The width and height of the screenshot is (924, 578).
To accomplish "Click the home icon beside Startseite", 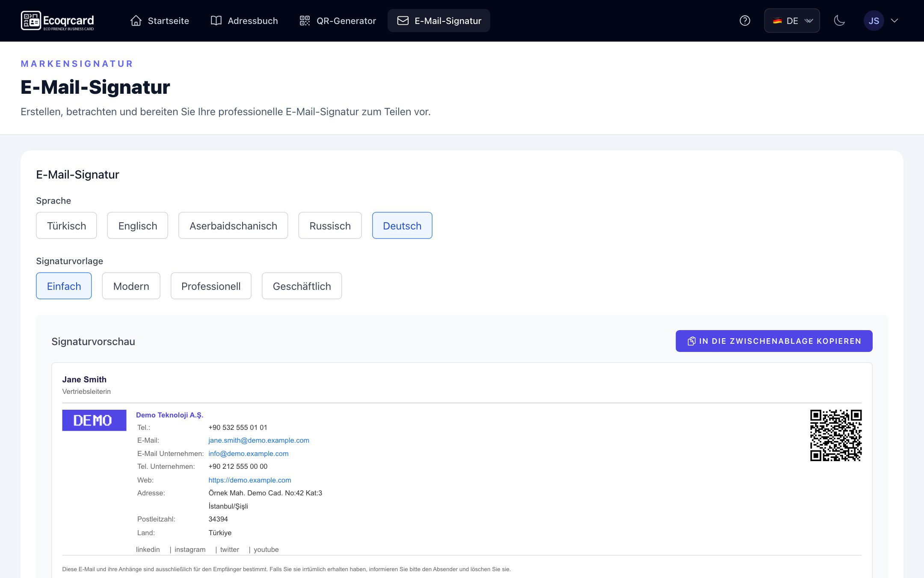I will [x=136, y=21].
